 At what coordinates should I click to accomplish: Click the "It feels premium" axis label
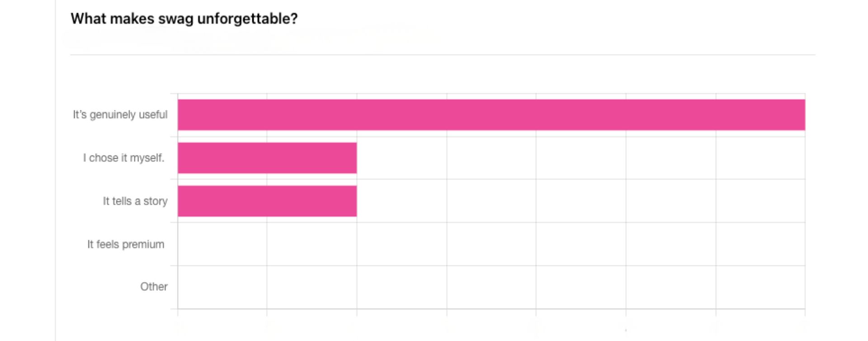126,244
